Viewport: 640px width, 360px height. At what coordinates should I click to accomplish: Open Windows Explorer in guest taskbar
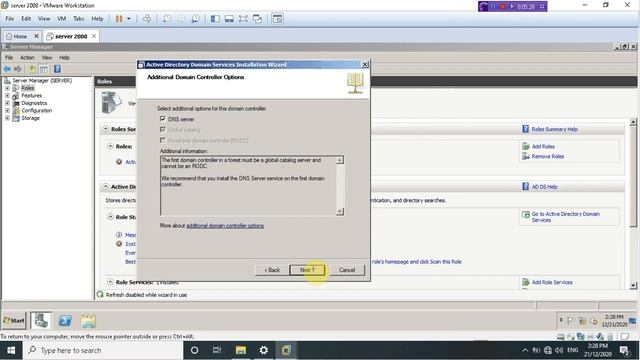pyautogui.click(x=88, y=321)
